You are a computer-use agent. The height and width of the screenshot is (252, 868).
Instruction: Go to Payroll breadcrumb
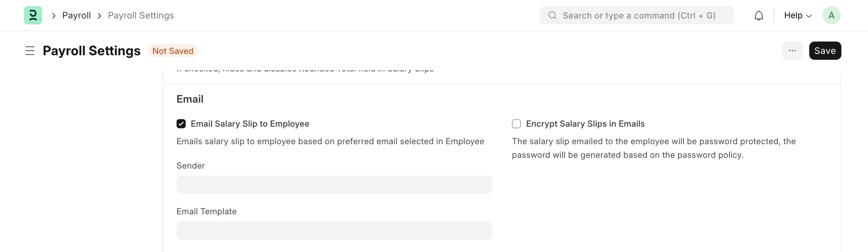(76, 15)
